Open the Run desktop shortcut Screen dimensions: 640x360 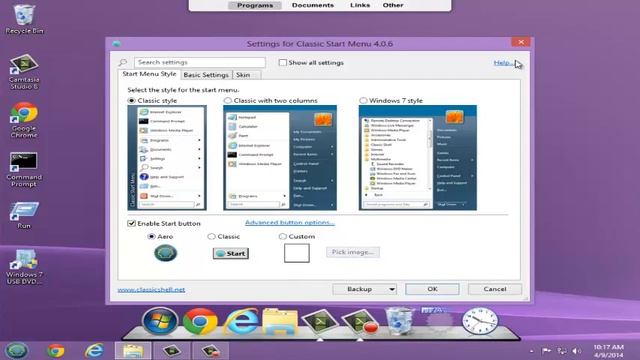click(x=24, y=215)
